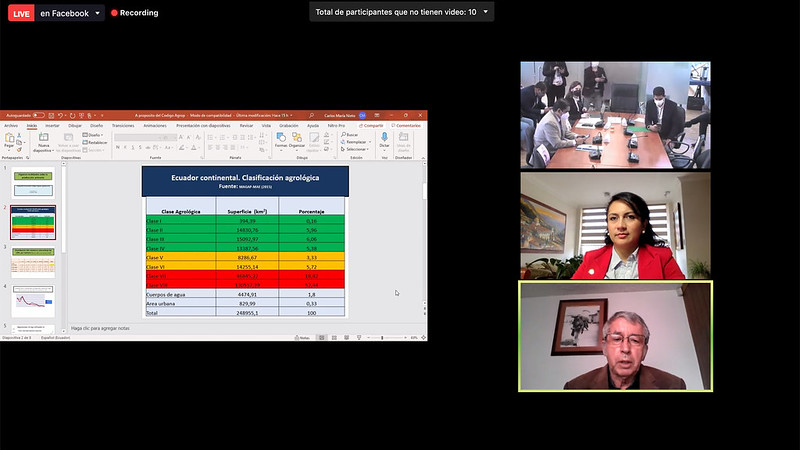Toggle the Notas pane in status bar
The width and height of the screenshot is (800, 450).
(302, 338)
